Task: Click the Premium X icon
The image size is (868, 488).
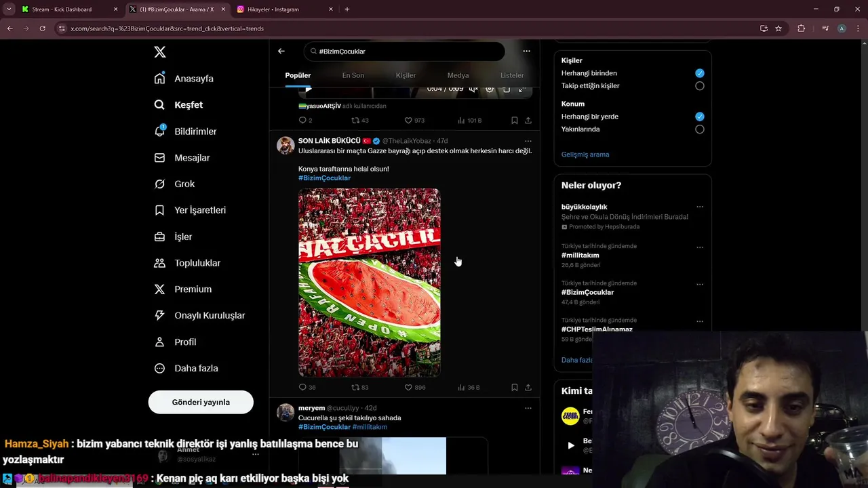Action: [x=159, y=289]
